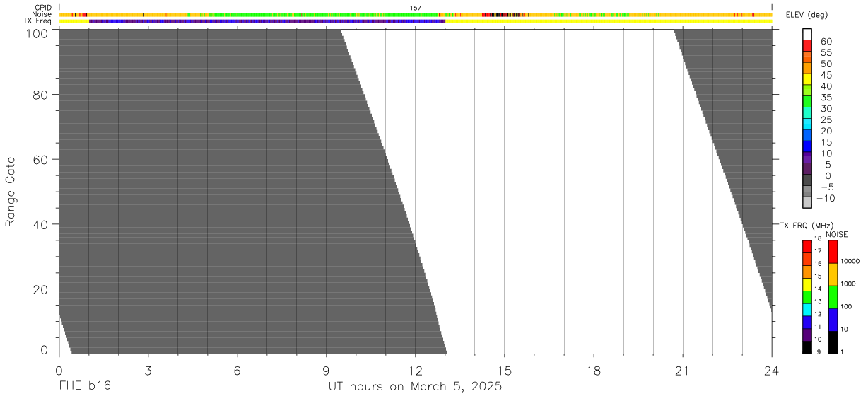Click the Range Gate axis title

(x=11, y=192)
